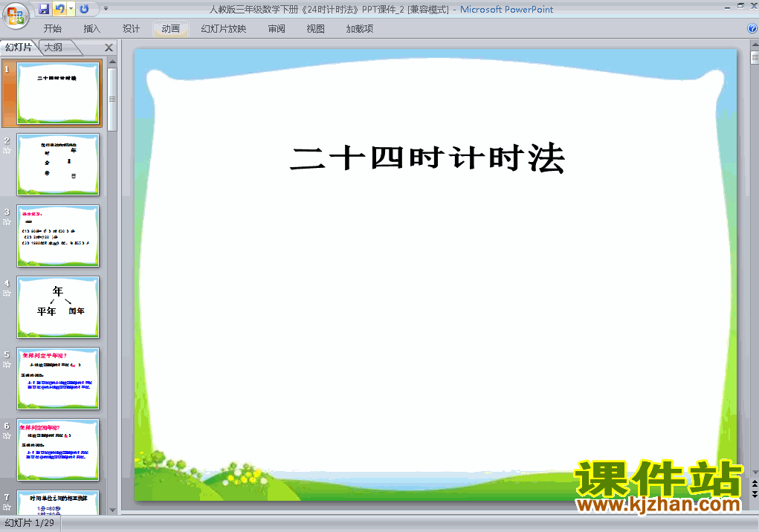Open the 审阅 ribbon tab
Screen dimensions: 759x532
[277, 29]
